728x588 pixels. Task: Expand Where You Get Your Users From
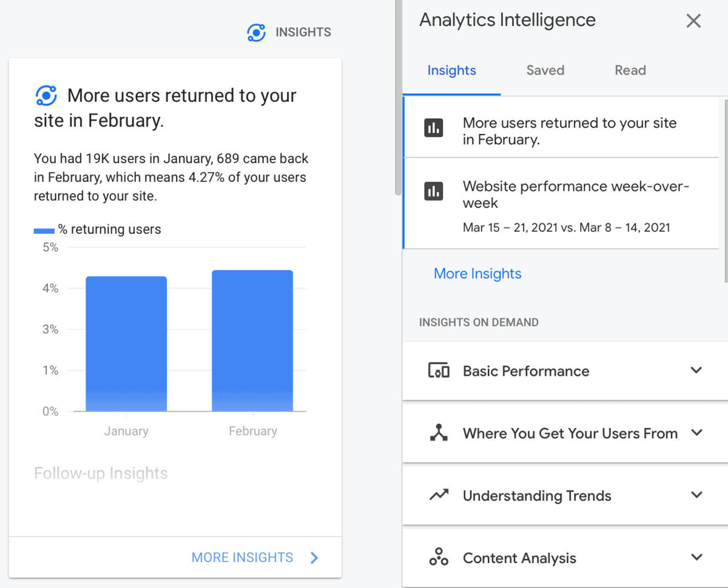point(696,433)
